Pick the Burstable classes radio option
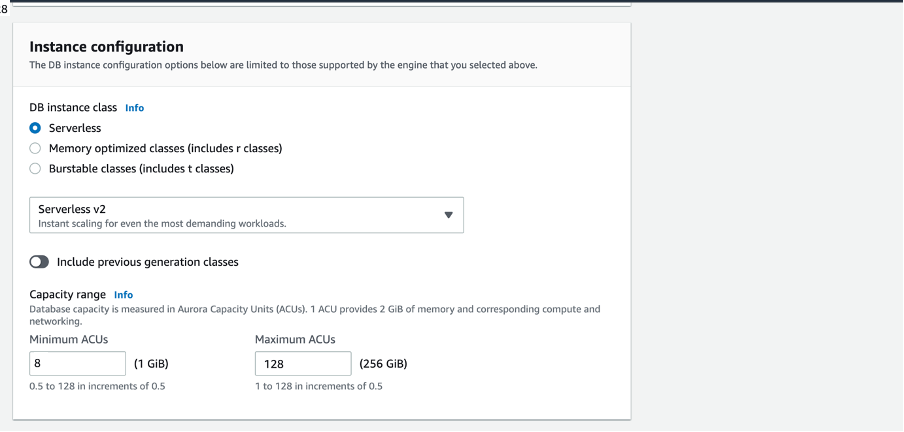 [x=36, y=168]
